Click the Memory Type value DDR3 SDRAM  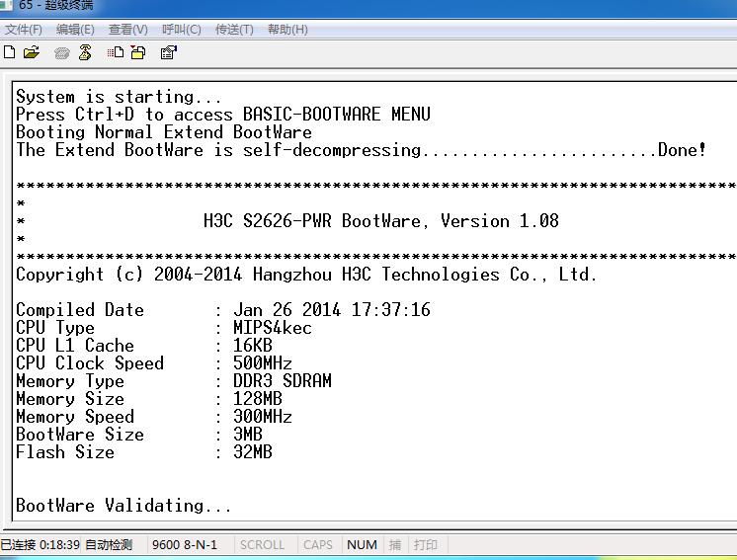283,381
